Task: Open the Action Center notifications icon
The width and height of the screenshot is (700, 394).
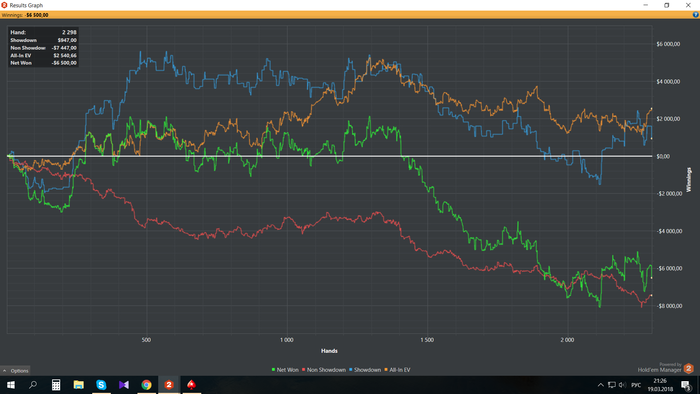Action: 686,385
